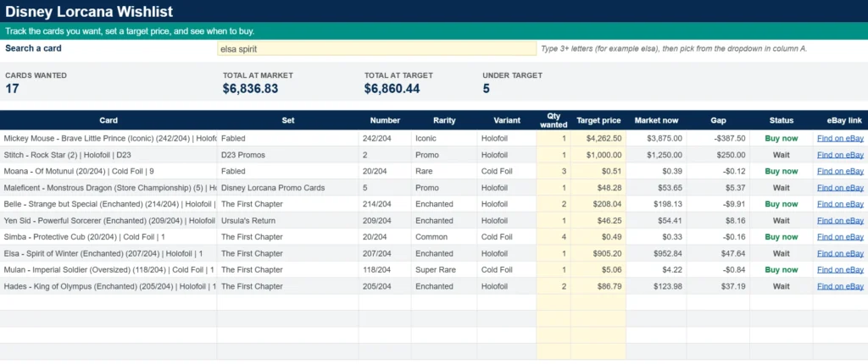Select the Gap column header
The height and width of the screenshot is (364, 868).
coord(719,120)
